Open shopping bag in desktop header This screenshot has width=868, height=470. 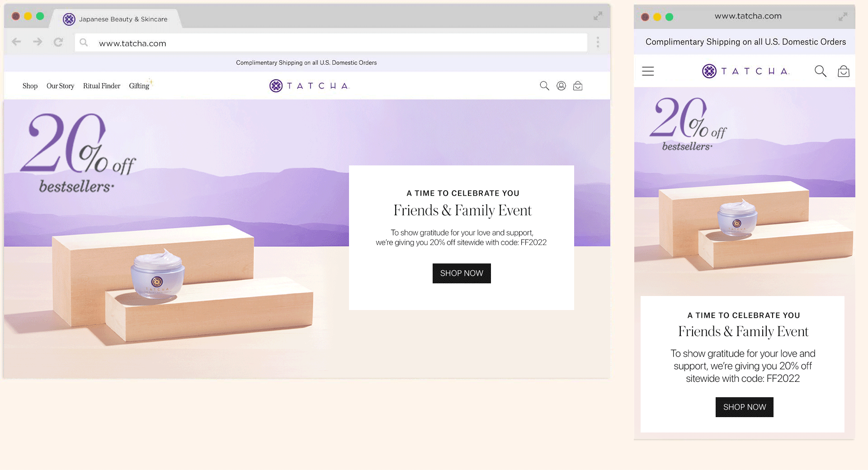(578, 86)
